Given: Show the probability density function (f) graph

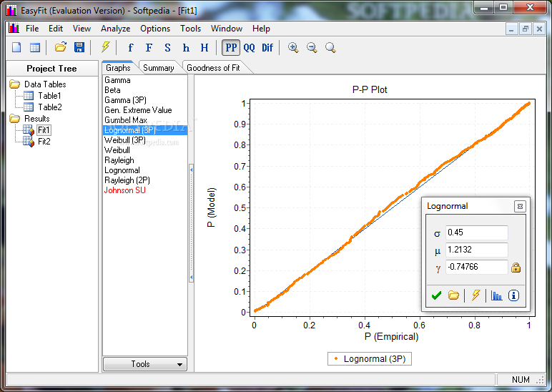Looking at the screenshot, I should [131, 47].
